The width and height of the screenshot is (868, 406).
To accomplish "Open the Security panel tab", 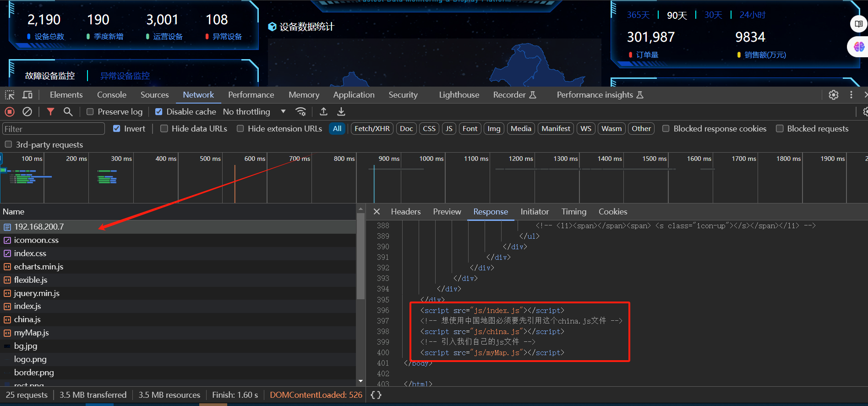I will [403, 95].
